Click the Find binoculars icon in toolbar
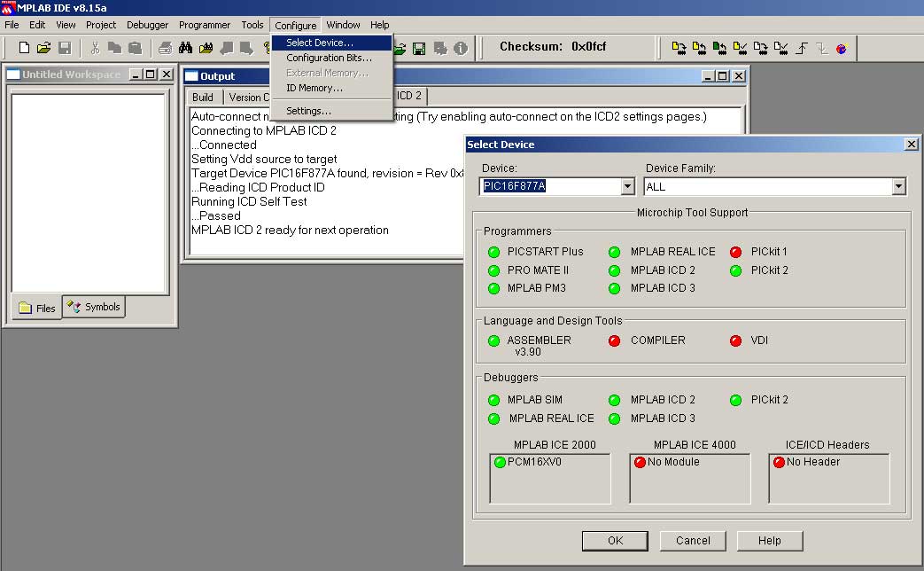Screen dimensions: 924x571 (x=185, y=48)
